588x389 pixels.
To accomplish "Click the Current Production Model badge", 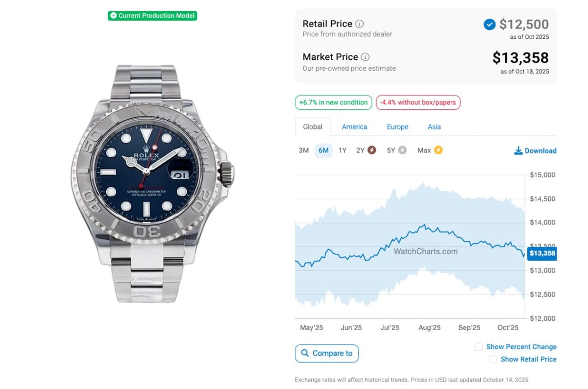I will (152, 16).
